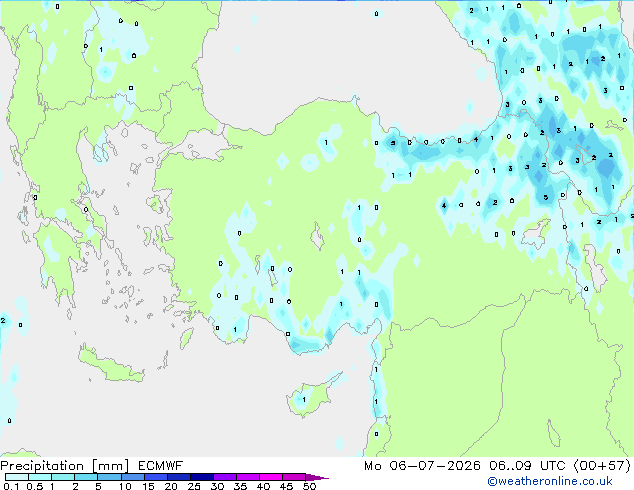Click the 15 to 20 mm legend swatch
Viewport: 634px width, 490px height.
click(x=156, y=477)
